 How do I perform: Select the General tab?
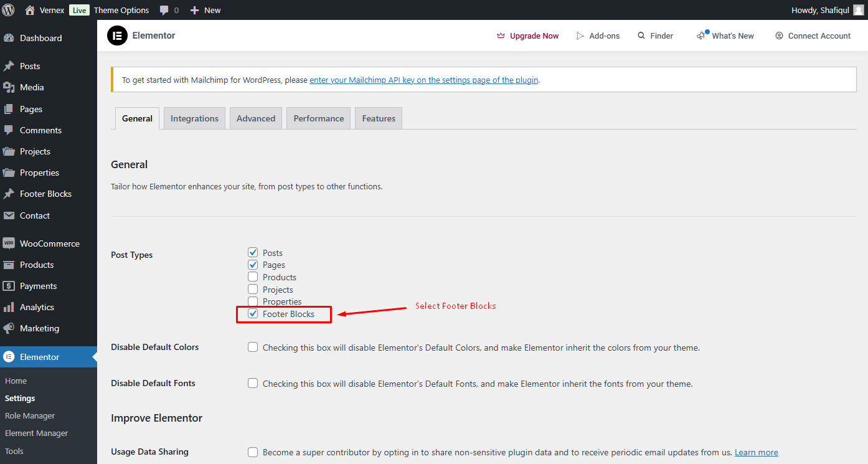pos(137,118)
